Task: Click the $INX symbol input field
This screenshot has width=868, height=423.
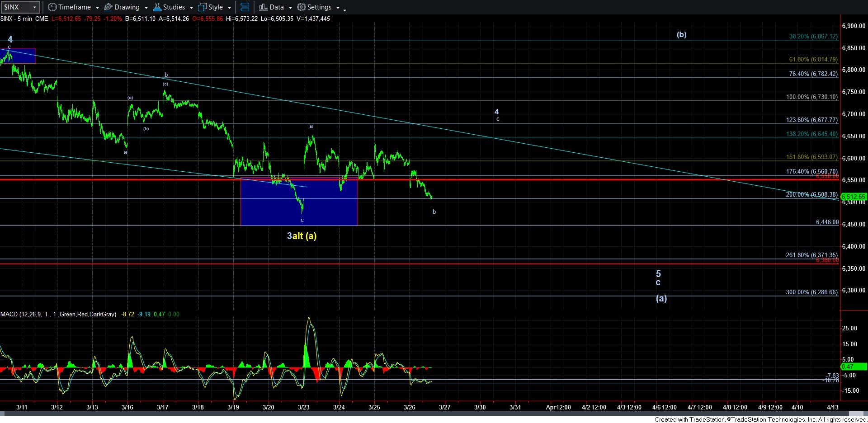Action: click(x=16, y=7)
